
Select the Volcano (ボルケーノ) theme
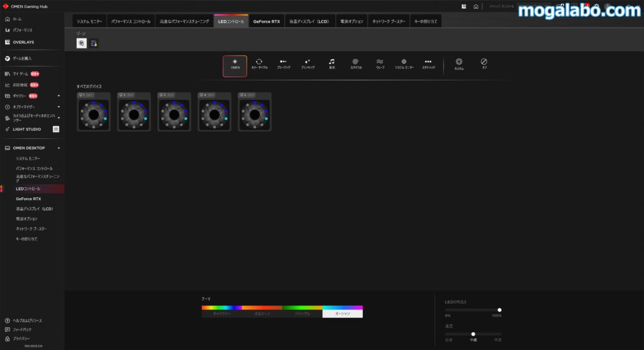pyautogui.click(x=262, y=312)
